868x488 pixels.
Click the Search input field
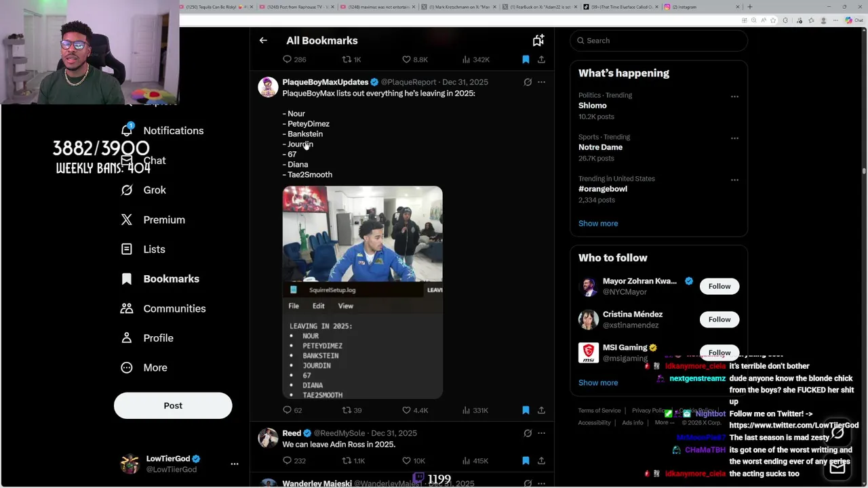658,41
